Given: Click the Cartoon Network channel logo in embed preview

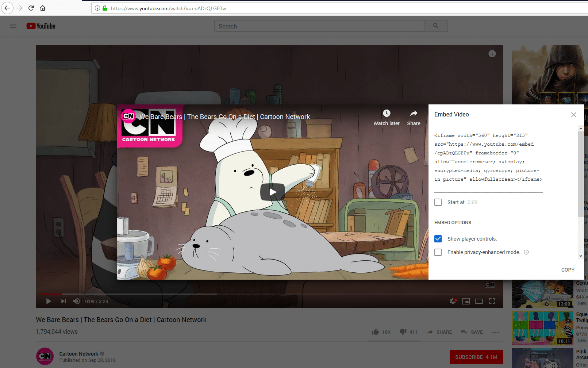Looking at the screenshot, I should coord(128,116).
